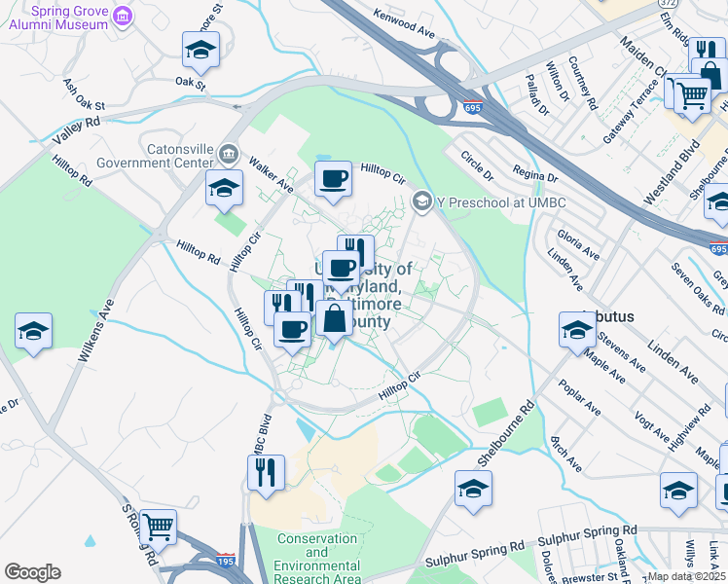Select the shopping cart marker near S Rolling Rd

[x=158, y=530]
